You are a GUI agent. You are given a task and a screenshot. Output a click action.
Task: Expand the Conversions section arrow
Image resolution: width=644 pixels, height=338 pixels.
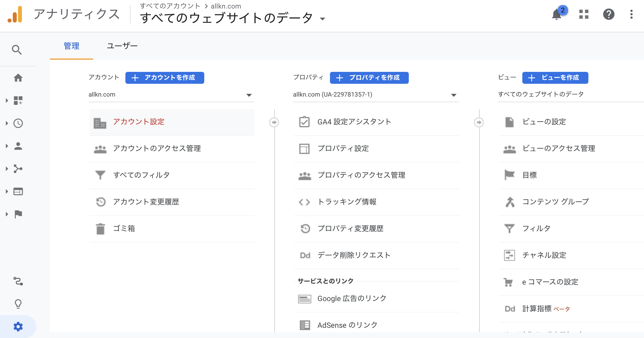click(7, 214)
